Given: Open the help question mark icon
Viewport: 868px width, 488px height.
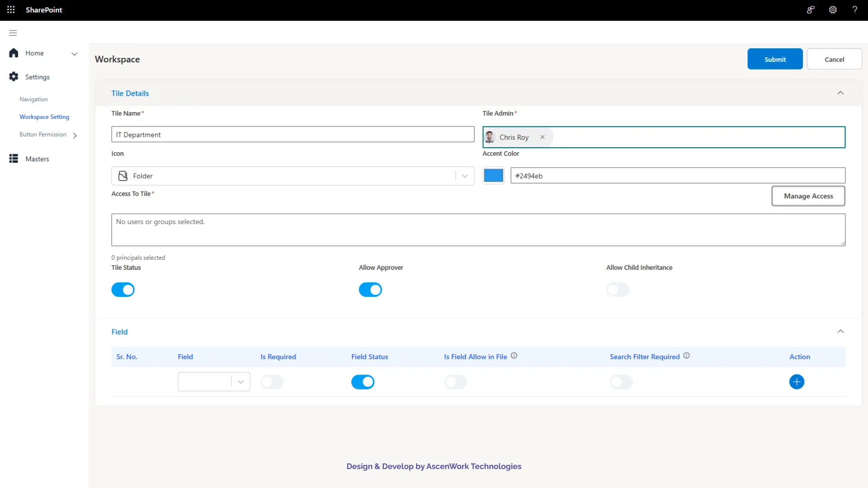Looking at the screenshot, I should [854, 9].
